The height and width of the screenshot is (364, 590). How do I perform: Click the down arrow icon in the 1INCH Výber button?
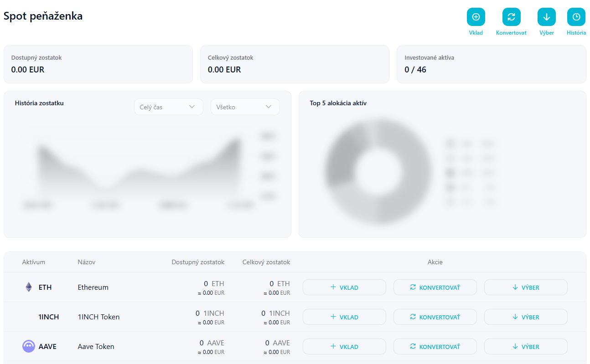pyautogui.click(x=515, y=317)
